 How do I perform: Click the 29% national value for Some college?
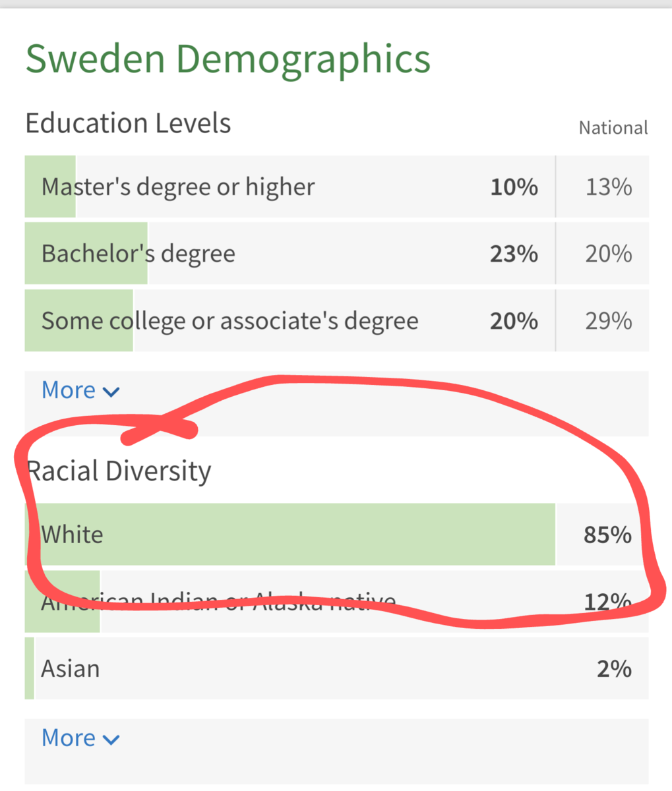[x=608, y=321]
